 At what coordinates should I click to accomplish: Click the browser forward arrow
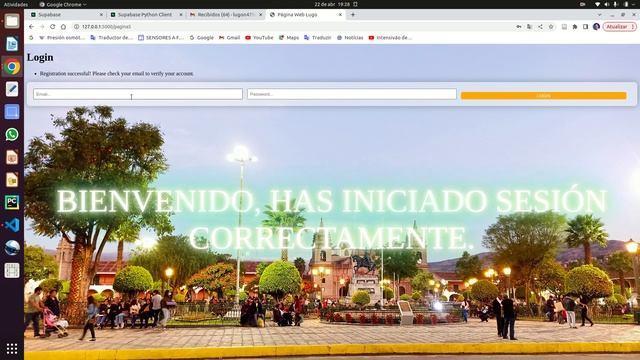click(42, 27)
